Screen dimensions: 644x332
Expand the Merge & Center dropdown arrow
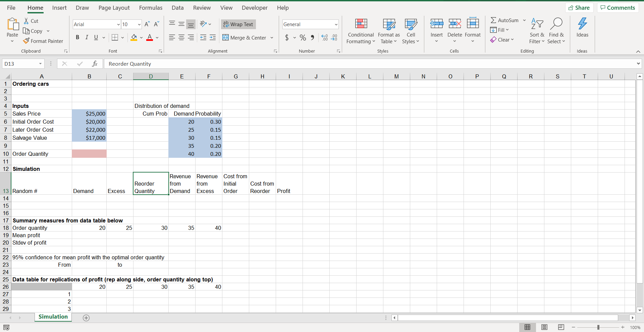pyautogui.click(x=272, y=38)
